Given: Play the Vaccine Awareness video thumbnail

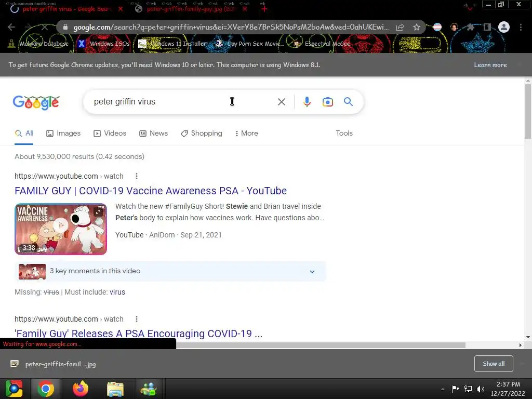Looking at the screenshot, I should (x=61, y=229).
